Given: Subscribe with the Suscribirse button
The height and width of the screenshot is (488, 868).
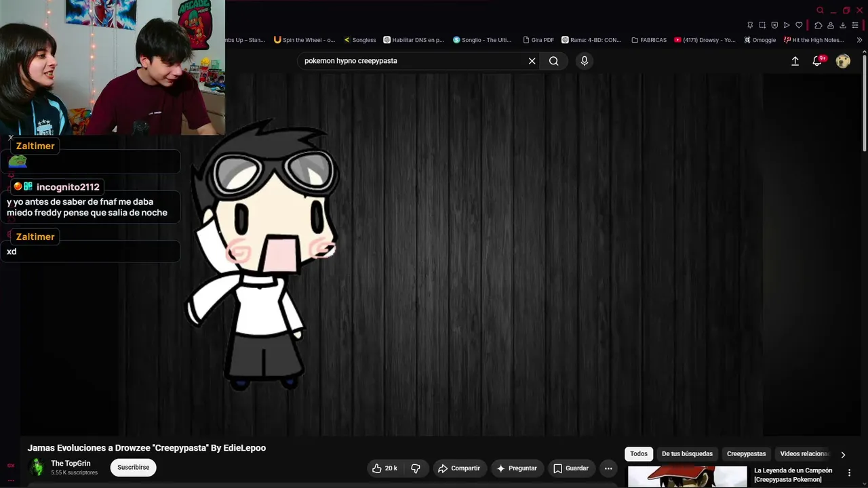Looking at the screenshot, I should pyautogui.click(x=134, y=468).
